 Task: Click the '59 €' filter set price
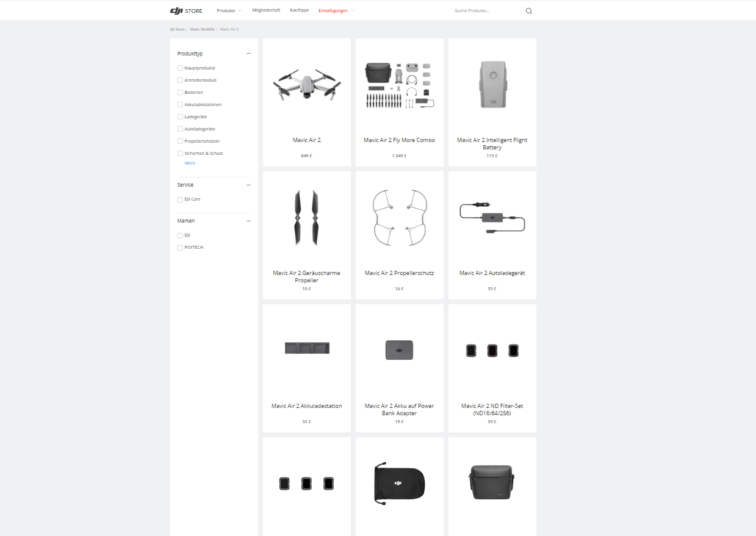pyautogui.click(x=492, y=422)
